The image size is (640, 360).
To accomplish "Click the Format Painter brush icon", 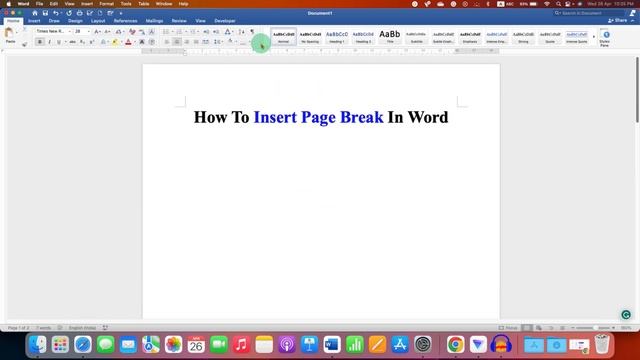I will [x=24, y=44].
